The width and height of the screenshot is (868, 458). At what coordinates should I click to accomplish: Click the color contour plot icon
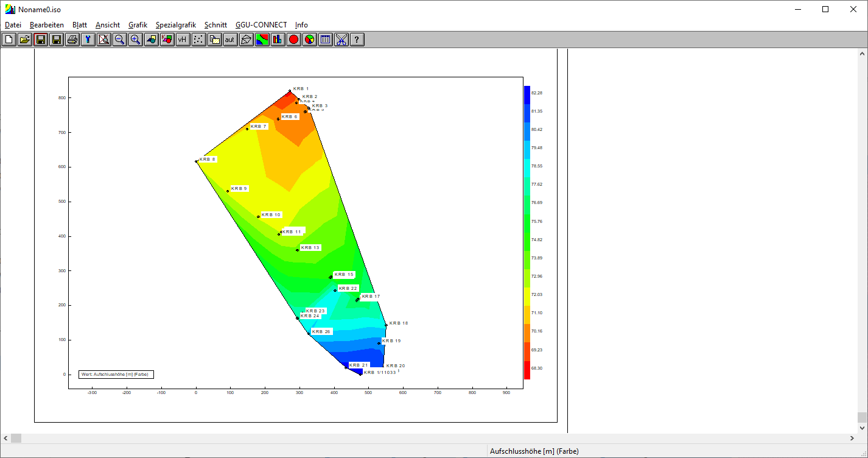pyautogui.click(x=262, y=40)
